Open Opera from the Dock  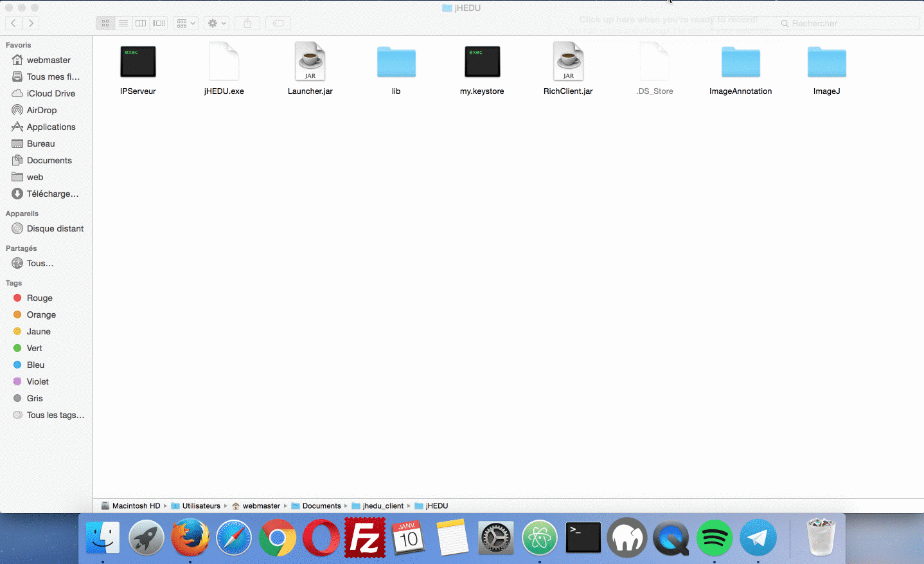(321, 538)
